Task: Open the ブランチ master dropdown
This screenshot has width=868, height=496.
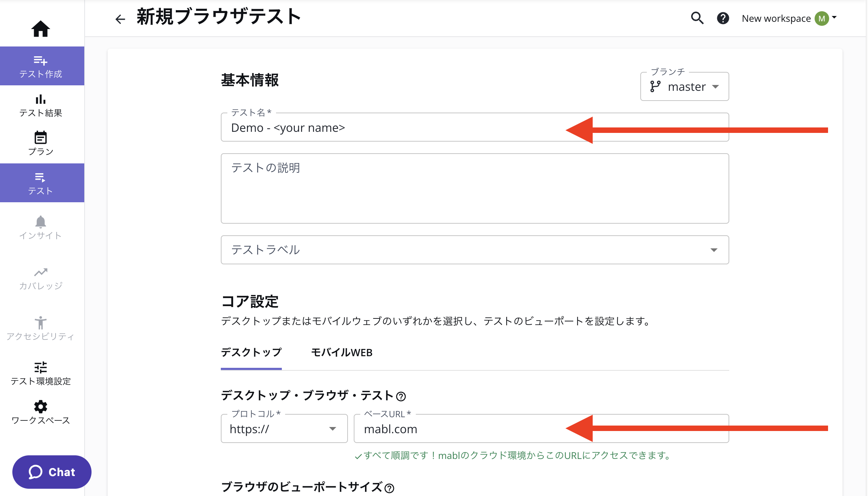Action: 685,86
